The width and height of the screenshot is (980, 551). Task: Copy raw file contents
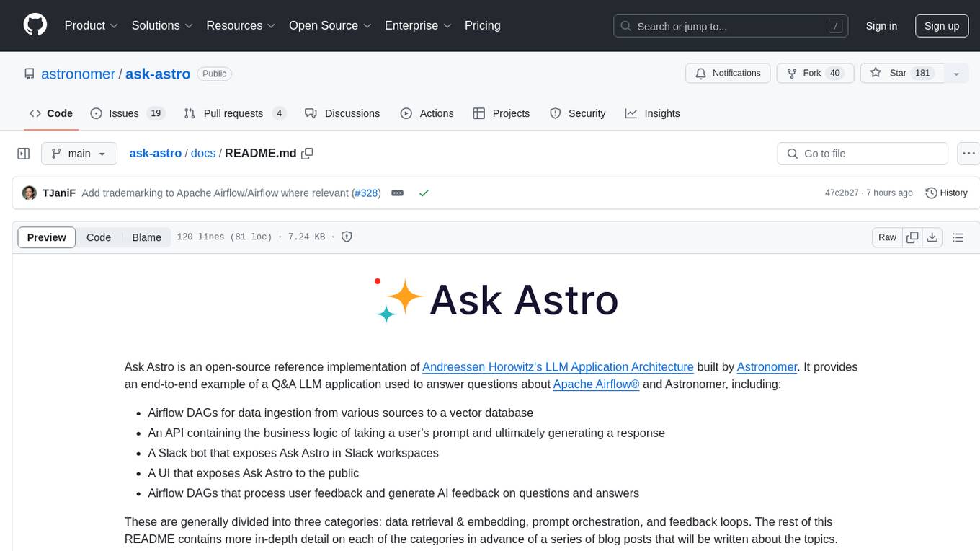click(912, 237)
